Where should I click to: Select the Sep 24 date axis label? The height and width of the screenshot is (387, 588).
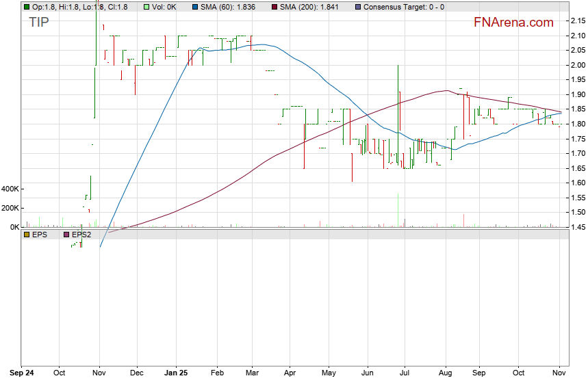pyautogui.click(x=22, y=373)
